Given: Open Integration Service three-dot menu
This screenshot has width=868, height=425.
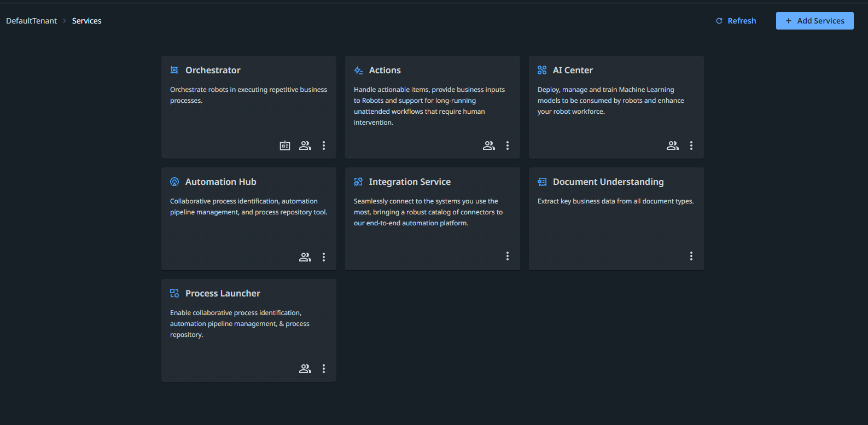Looking at the screenshot, I should point(508,256).
